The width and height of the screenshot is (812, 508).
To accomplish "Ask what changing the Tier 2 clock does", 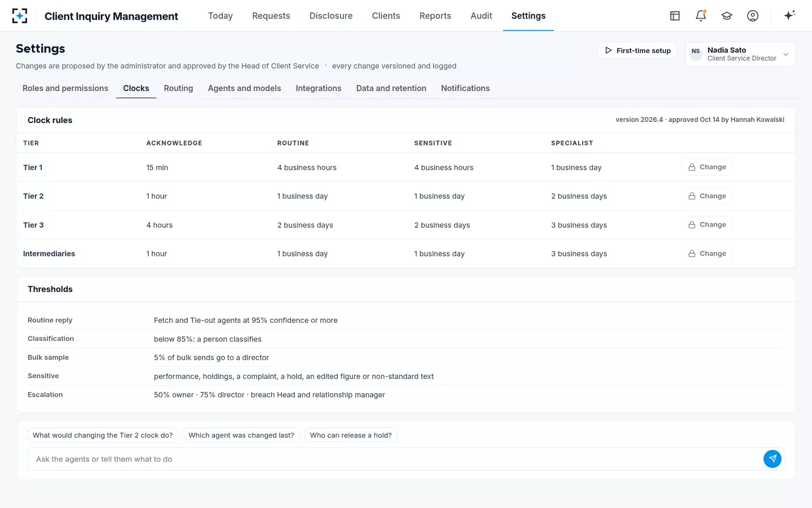I will (x=103, y=435).
